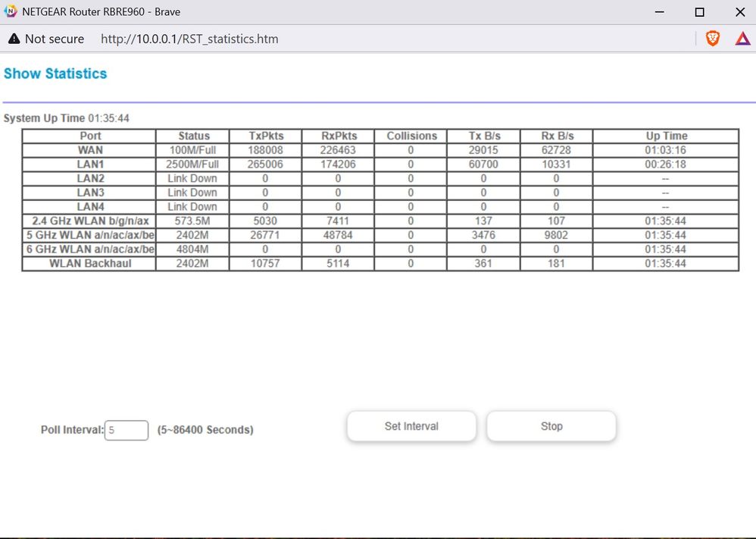Click the 2.4 GHz Tx B/s value 137

click(483, 221)
